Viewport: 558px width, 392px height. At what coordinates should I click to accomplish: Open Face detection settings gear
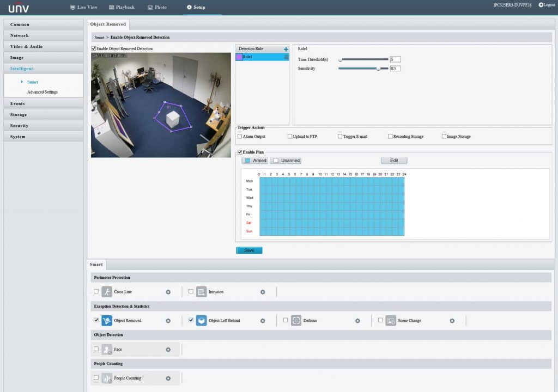[168, 349]
